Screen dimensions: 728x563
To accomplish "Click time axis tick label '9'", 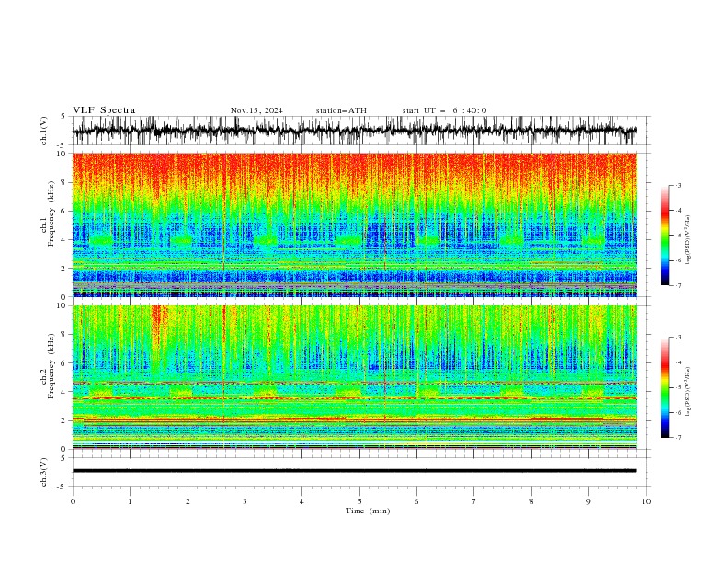I will 588,501.
